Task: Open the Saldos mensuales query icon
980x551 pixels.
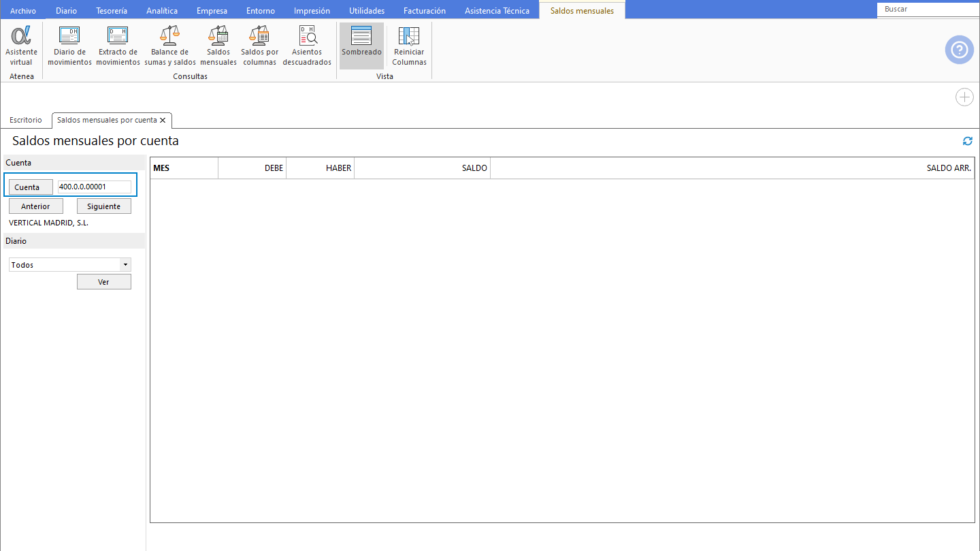Action: pyautogui.click(x=218, y=46)
